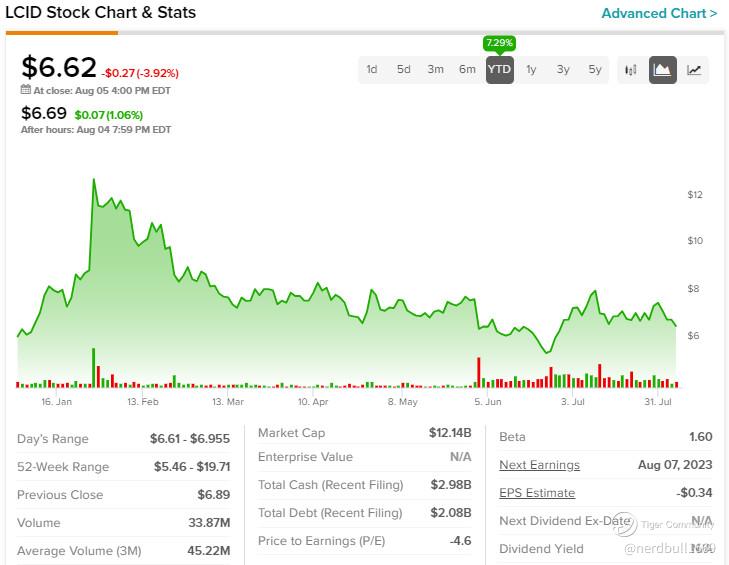Click the 16. Jan axis label

pyautogui.click(x=56, y=401)
